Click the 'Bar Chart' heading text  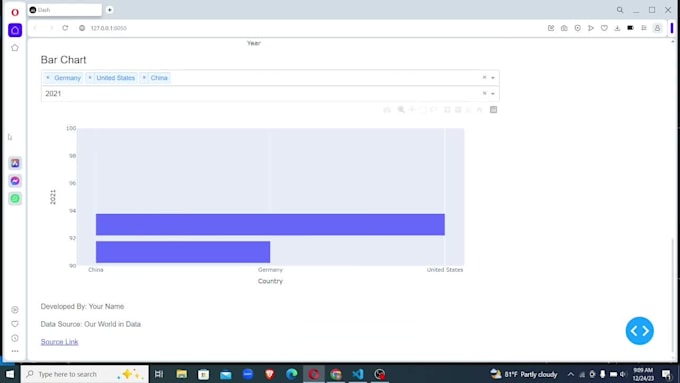pos(63,60)
